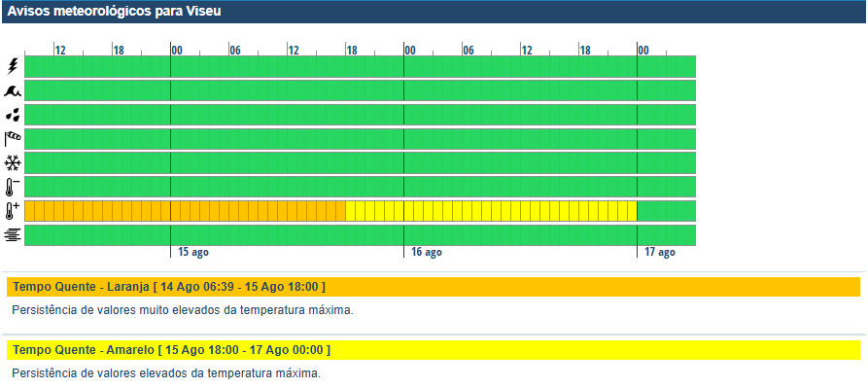This screenshot has width=868, height=388.
Task: Click the thunderstorm row green timeline bar
Action: (361, 66)
